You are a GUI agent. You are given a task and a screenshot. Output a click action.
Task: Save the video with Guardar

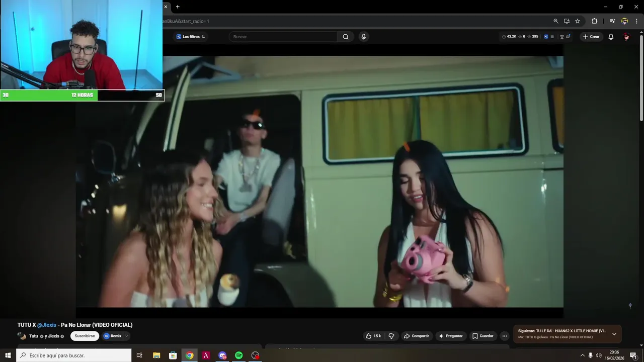(x=482, y=336)
